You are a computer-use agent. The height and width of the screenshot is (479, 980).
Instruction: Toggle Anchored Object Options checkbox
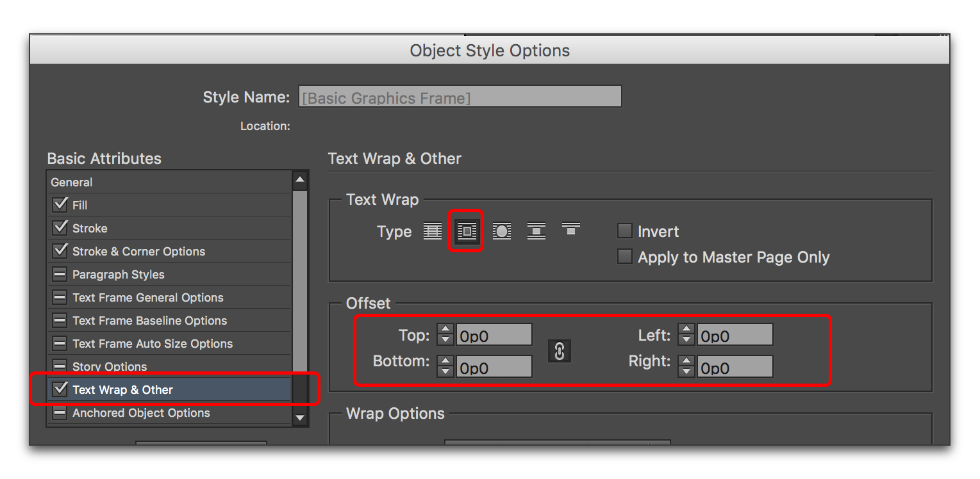point(60,412)
